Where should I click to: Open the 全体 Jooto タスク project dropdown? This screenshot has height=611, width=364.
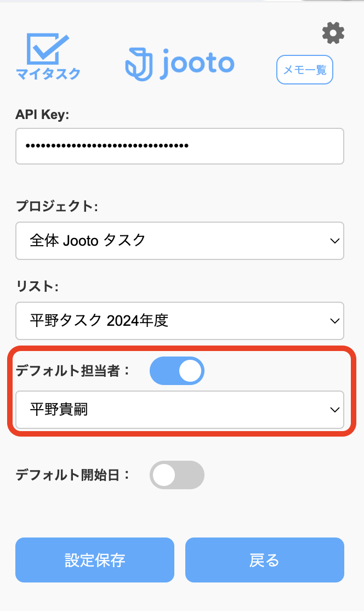pyautogui.click(x=179, y=241)
